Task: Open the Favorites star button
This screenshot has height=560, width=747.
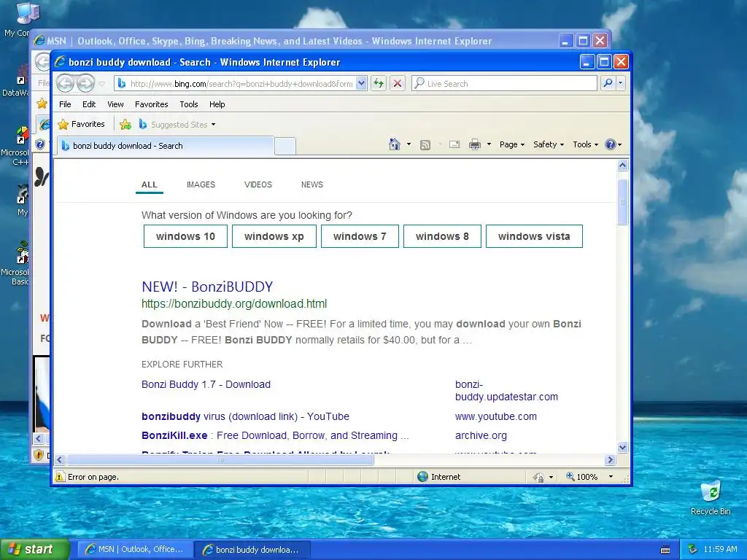Action: click(81, 124)
